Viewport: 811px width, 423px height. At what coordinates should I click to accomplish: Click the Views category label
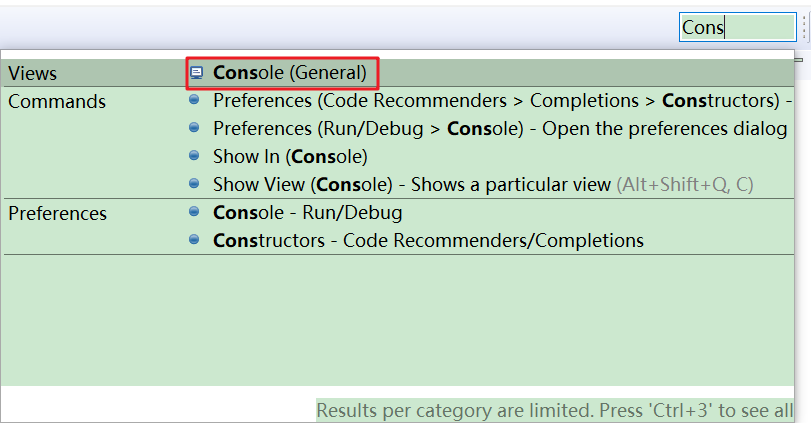pos(33,74)
